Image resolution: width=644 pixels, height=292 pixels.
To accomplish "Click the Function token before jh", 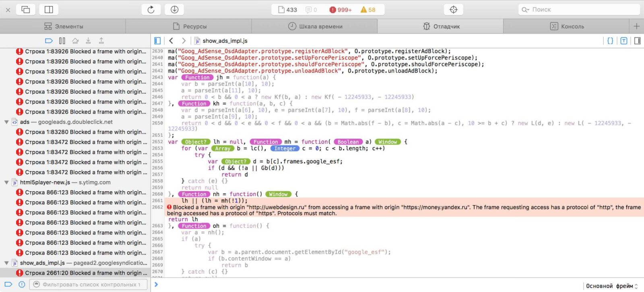I will coord(197,77).
